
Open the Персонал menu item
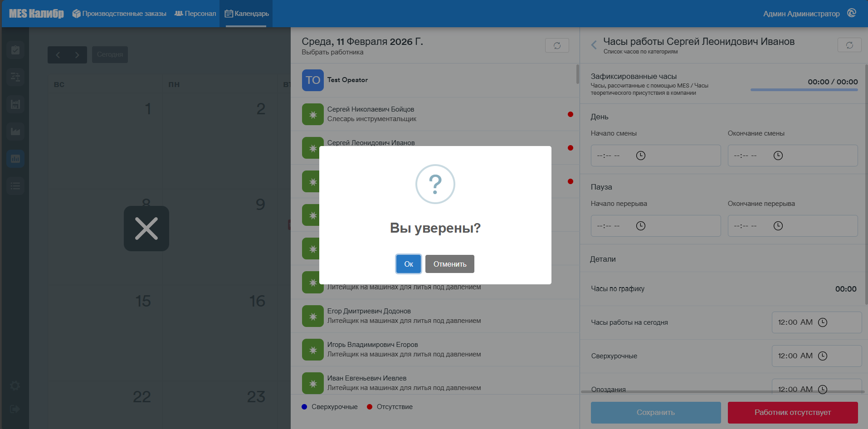[x=195, y=14]
